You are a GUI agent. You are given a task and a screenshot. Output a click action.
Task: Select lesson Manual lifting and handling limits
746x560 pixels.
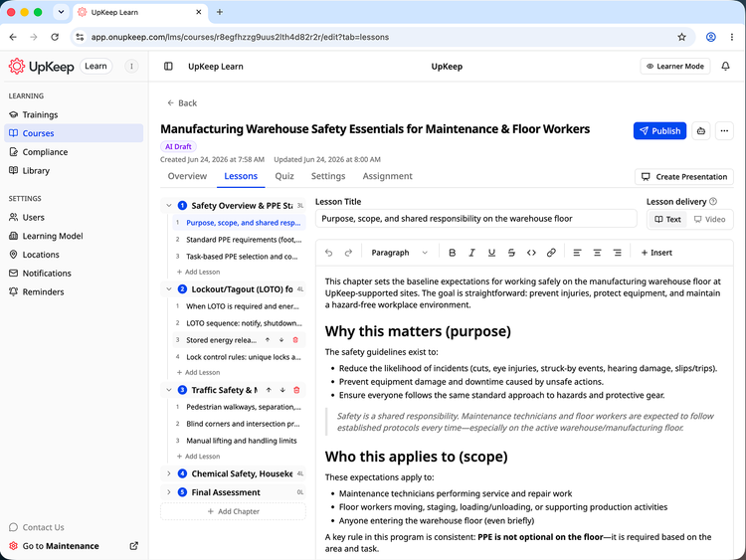tap(239, 441)
